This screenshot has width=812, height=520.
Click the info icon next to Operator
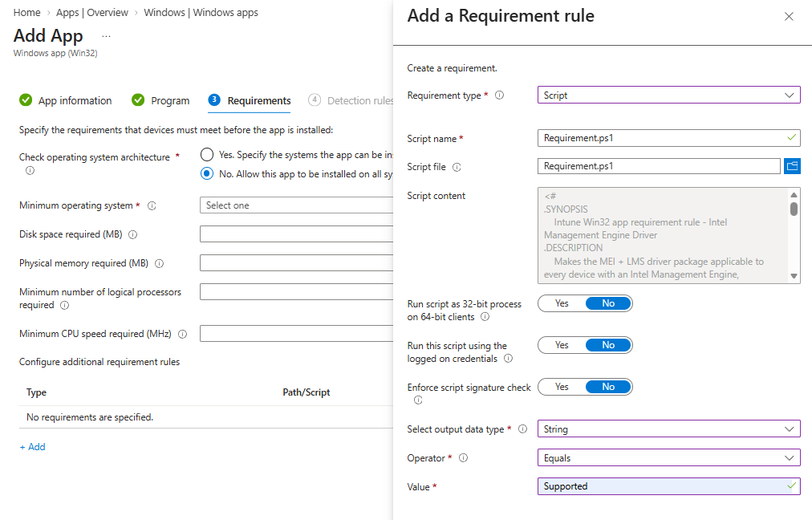tap(464, 458)
